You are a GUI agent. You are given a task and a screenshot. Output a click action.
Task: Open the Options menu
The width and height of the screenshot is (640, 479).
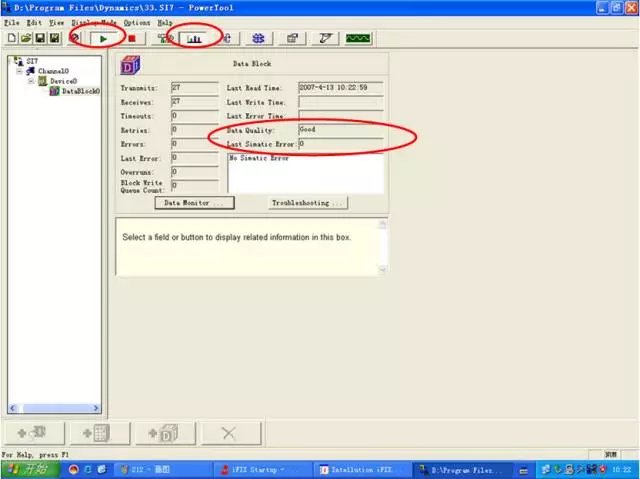(137, 22)
